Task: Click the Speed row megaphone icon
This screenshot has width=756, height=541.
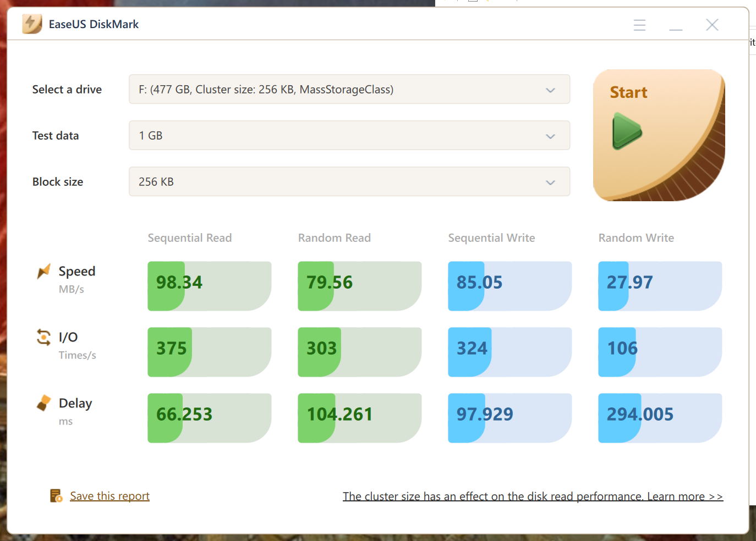Action: click(43, 271)
